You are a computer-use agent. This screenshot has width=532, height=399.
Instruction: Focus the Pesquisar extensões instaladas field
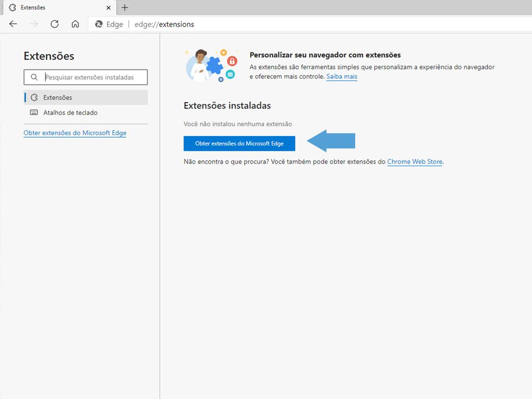[86, 77]
